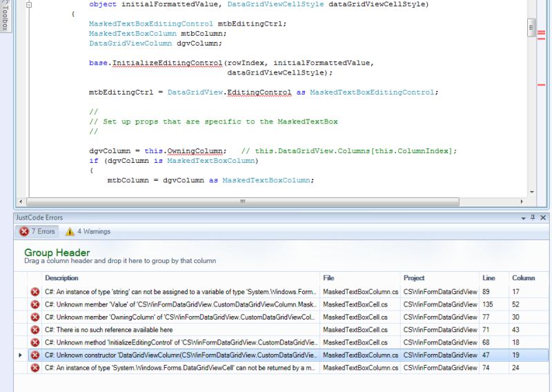
Task: Click error icon on line 77 row
Action: pyautogui.click(x=35, y=317)
